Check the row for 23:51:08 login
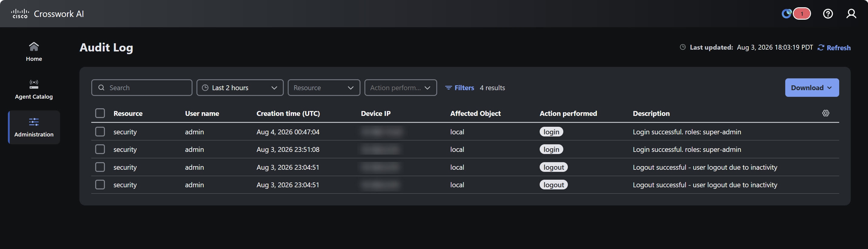 point(100,149)
